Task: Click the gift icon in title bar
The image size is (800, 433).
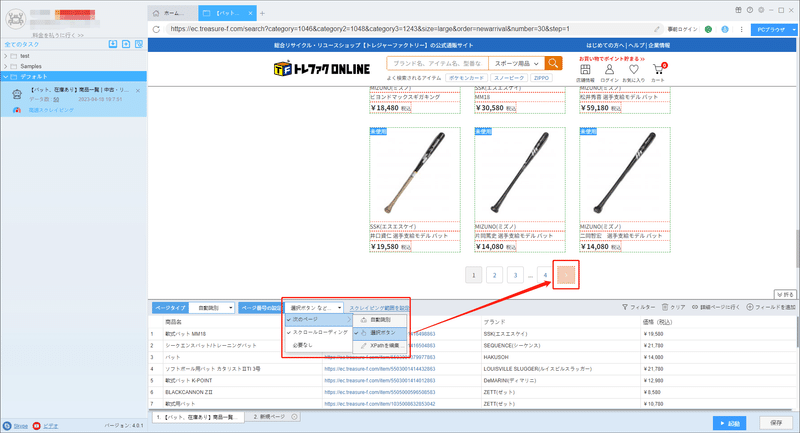Action: click(x=738, y=10)
